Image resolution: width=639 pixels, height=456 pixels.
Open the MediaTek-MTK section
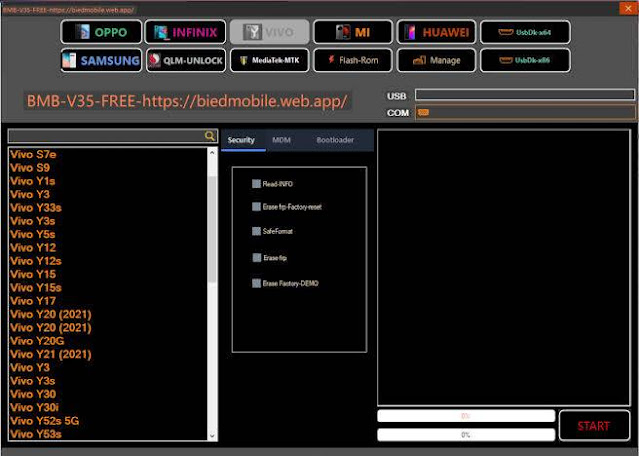pos(269,60)
